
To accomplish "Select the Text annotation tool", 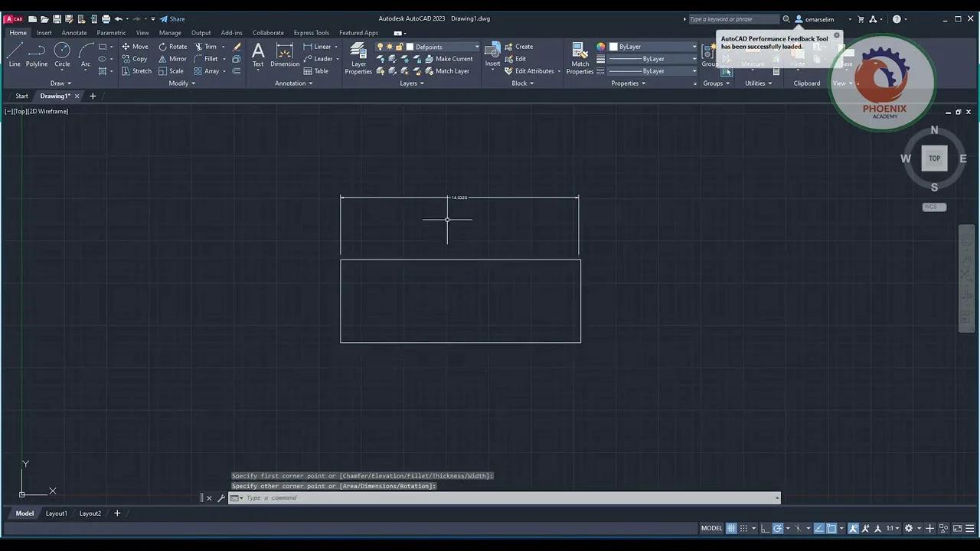I will coord(258,55).
